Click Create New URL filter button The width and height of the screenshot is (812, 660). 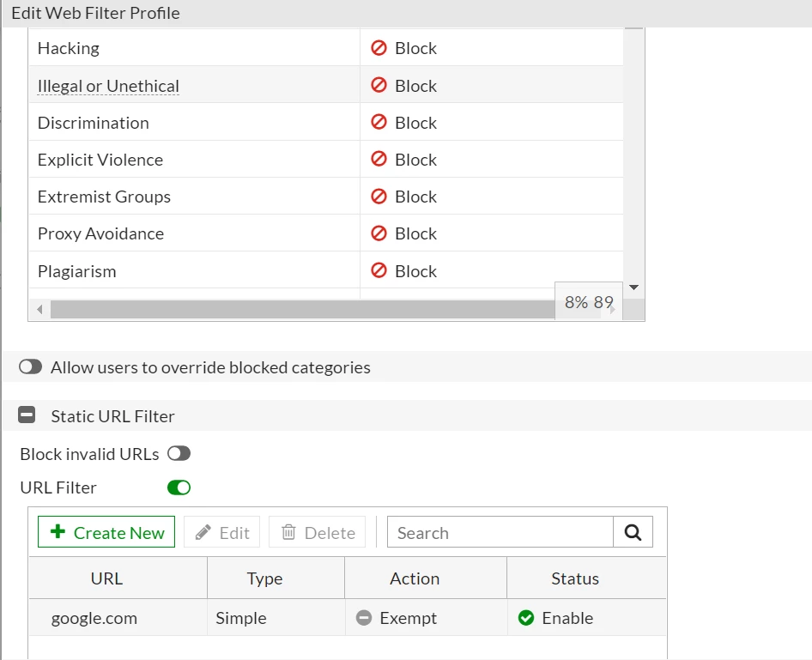pyautogui.click(x=106, y=531)
